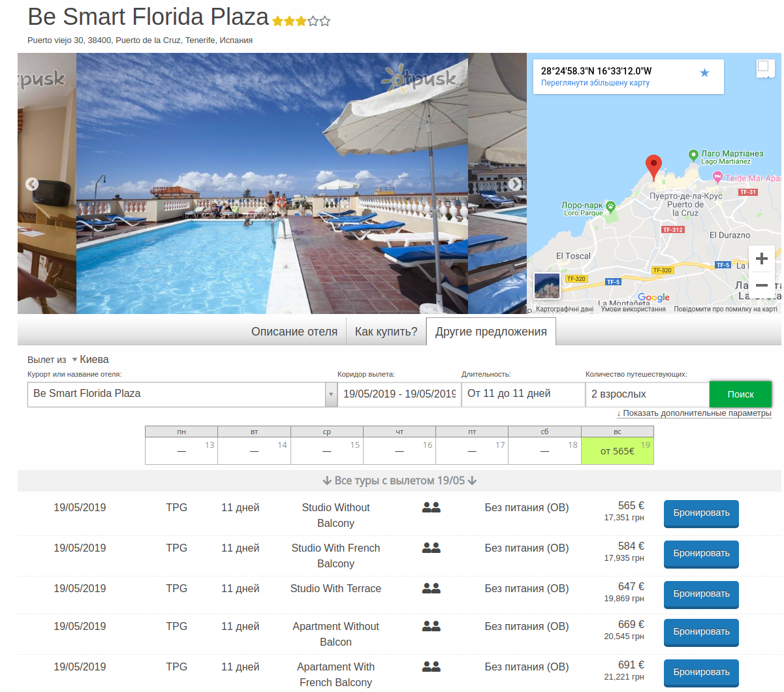Screen dimensions: 784x692
Task: Book the Studio Without Balcony tour
Action: coord(701,514)
